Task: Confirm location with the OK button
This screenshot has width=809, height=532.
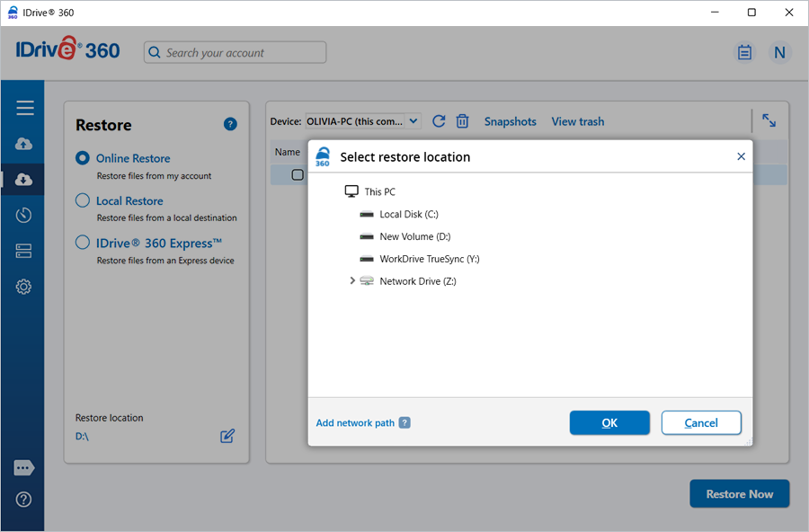Action: tap(609, 422)
